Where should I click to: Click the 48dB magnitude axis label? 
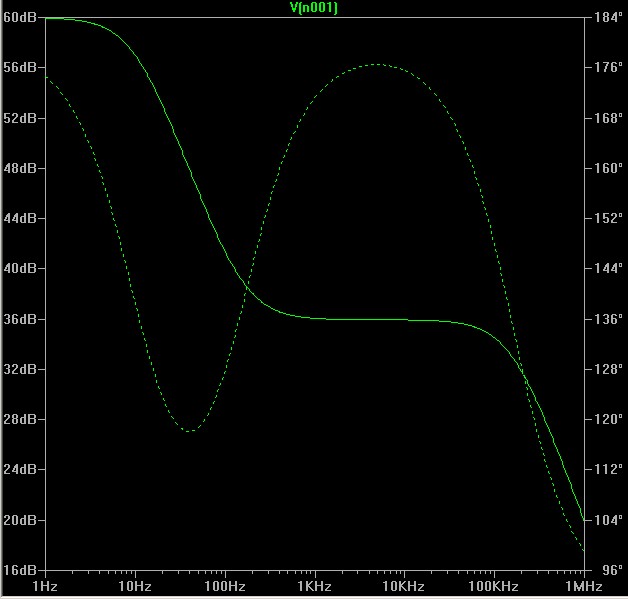tap(20, 168)
